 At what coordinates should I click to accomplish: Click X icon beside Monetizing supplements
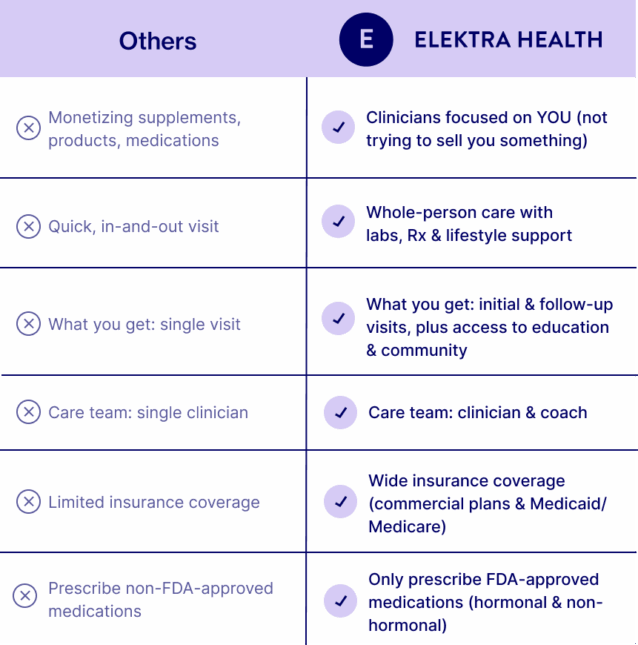[28, 128]
